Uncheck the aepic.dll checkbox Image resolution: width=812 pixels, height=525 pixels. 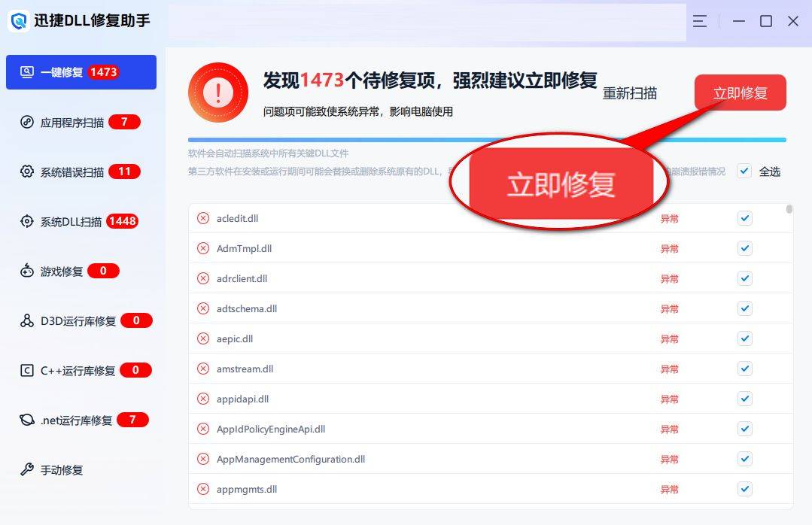coord(745,338)
